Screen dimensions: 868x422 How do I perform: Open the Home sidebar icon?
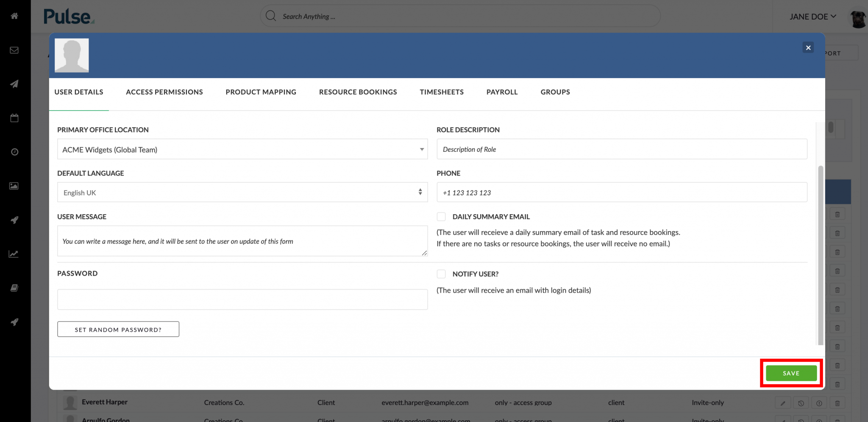pos(14,16)
